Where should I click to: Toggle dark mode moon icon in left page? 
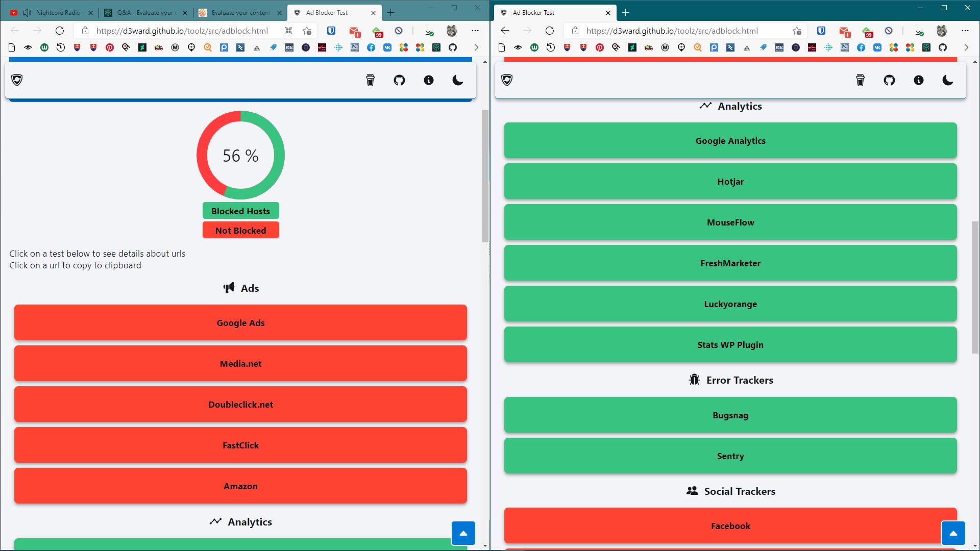tap(458, 80)
